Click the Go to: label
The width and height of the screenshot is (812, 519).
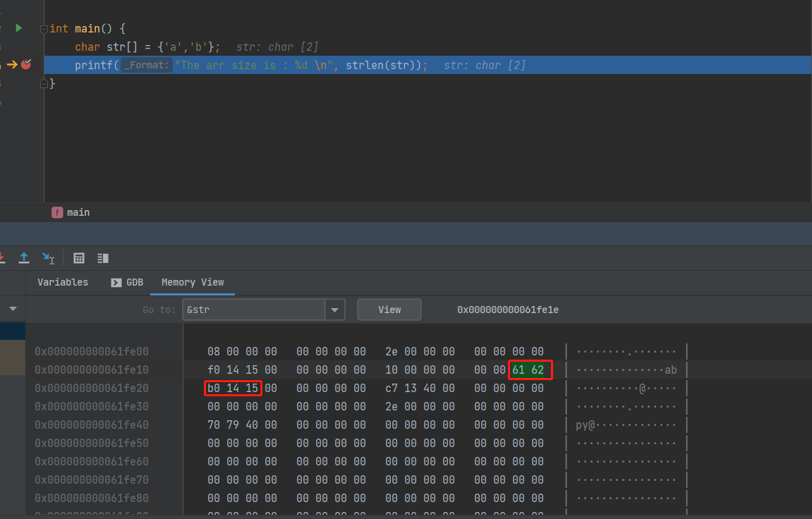(159, 310)
